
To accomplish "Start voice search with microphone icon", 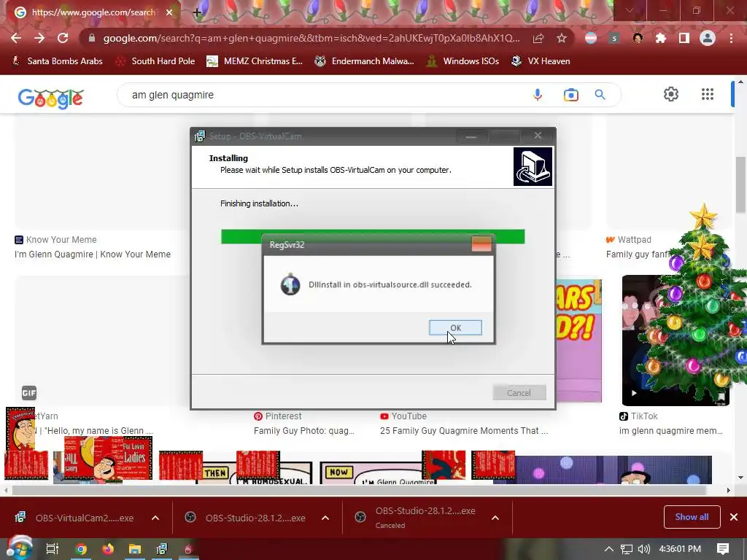I will [x=538, y=95].
